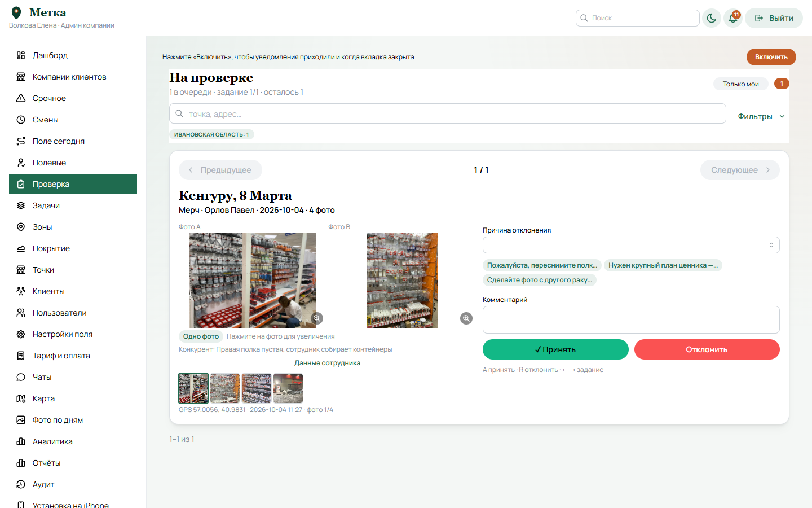This screenshot has height=508, width=812.
Task: Navigate to Смены
Action: [x=73, y=120]
